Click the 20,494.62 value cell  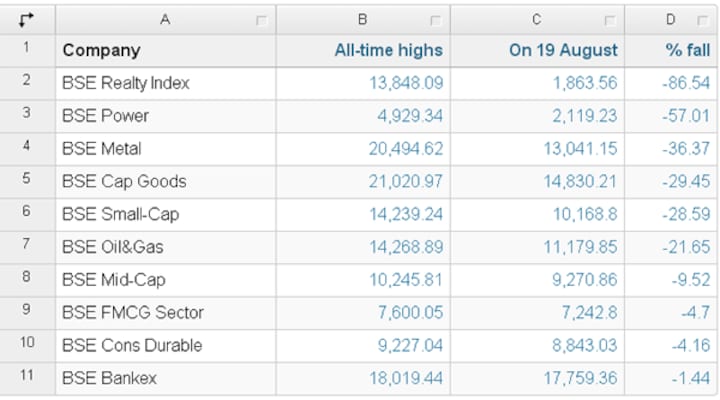[x=363, y=149]
